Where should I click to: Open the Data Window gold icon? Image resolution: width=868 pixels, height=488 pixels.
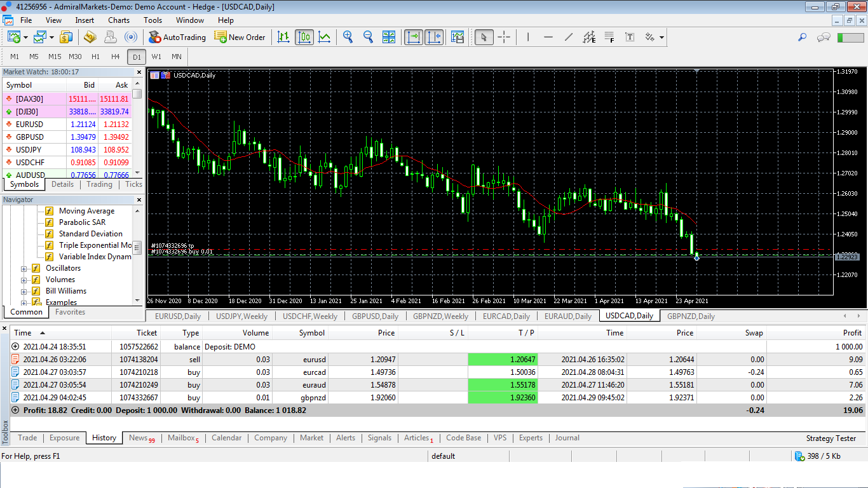[90, 37]
